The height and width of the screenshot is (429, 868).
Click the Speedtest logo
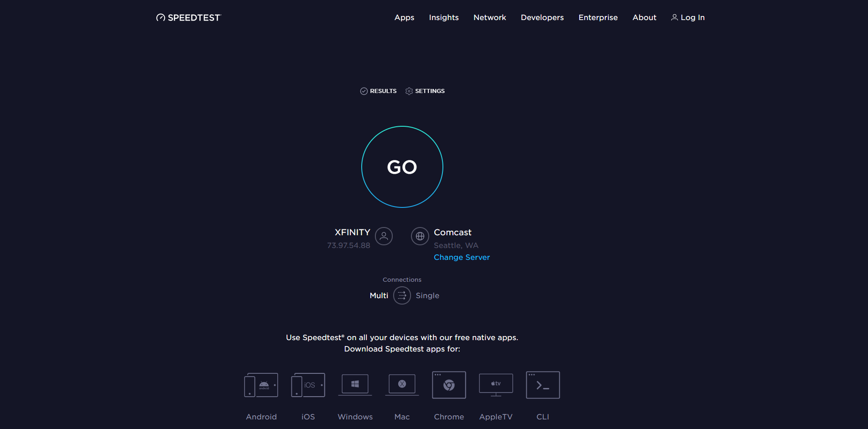pos(188,17)
